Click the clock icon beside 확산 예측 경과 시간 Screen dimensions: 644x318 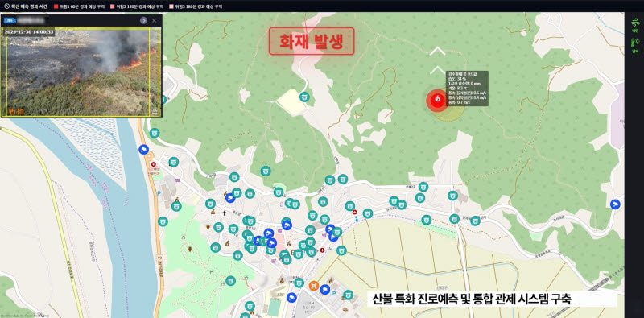tap(6, 6)
